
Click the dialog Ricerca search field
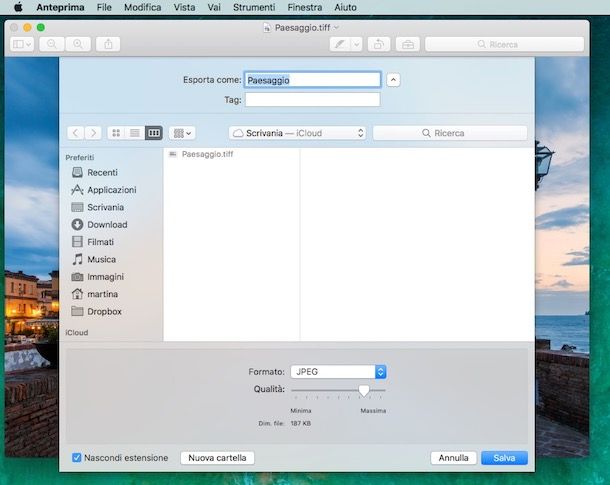click(450, 133)
